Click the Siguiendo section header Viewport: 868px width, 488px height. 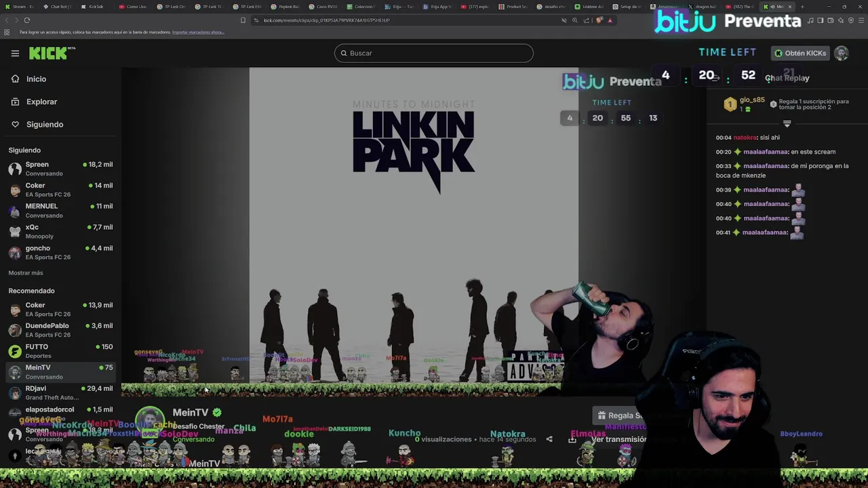[24, 150]
